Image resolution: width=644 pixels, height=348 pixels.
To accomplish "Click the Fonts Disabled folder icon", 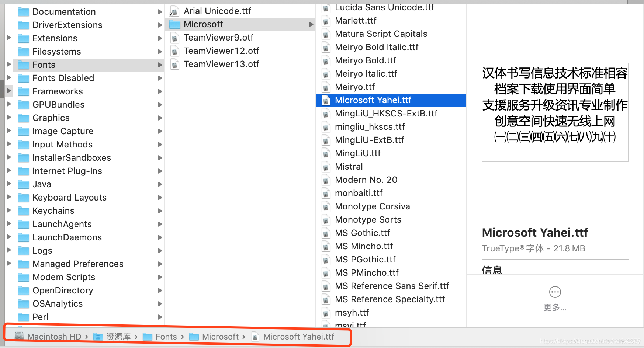I will (x=24, y=78).
